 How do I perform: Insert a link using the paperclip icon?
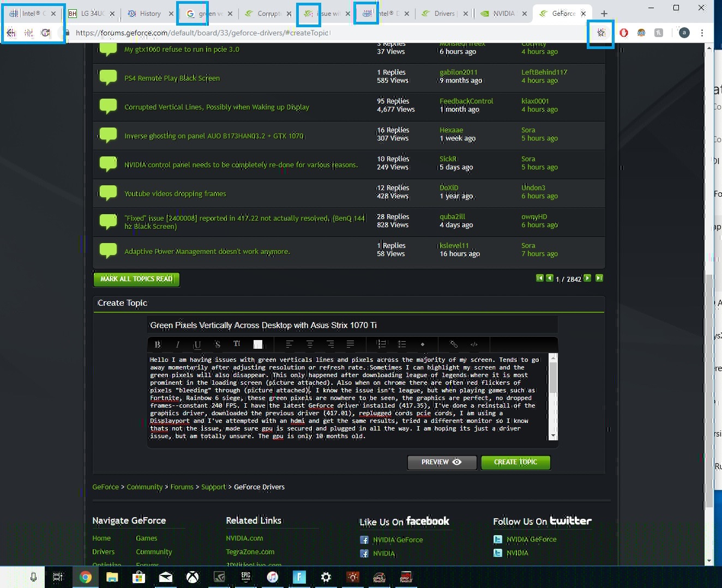pyautogui.click(x=454, y=344)
